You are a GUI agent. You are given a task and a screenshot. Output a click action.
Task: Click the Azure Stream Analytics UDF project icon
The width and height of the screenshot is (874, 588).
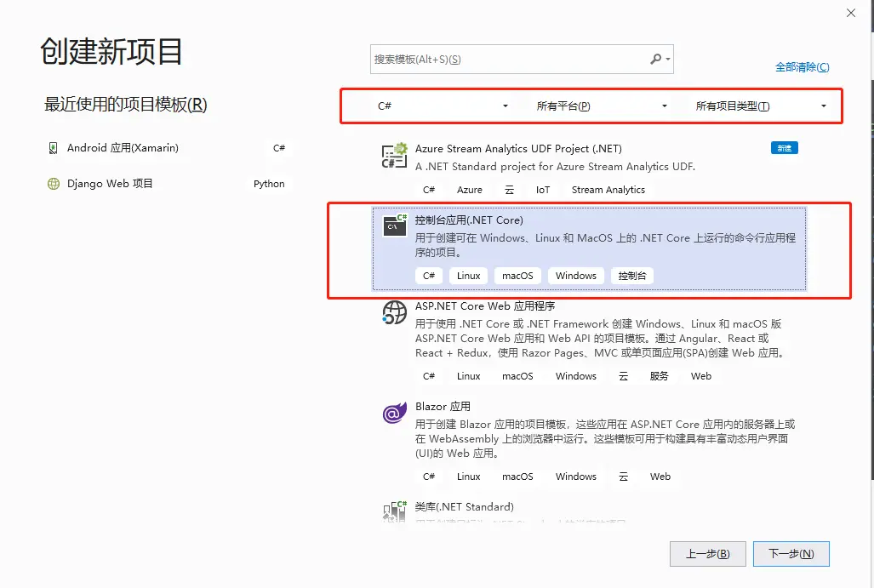(394, 156)
